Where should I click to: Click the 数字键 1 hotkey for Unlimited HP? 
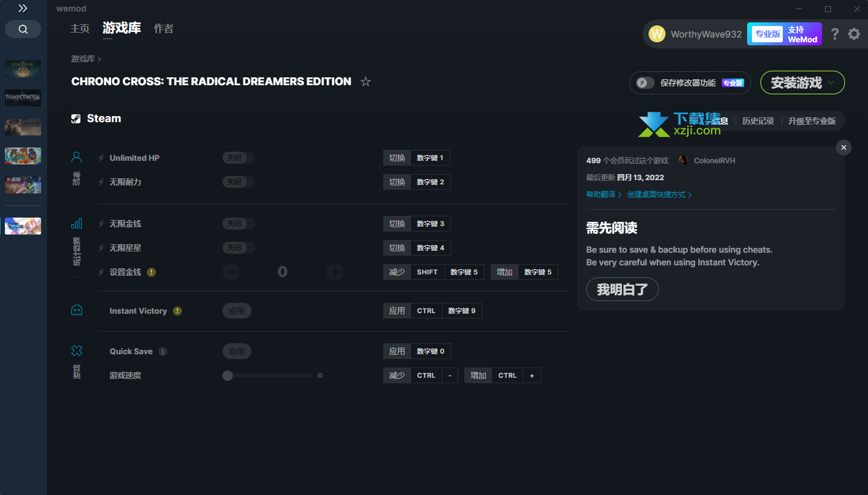[430, 158]
